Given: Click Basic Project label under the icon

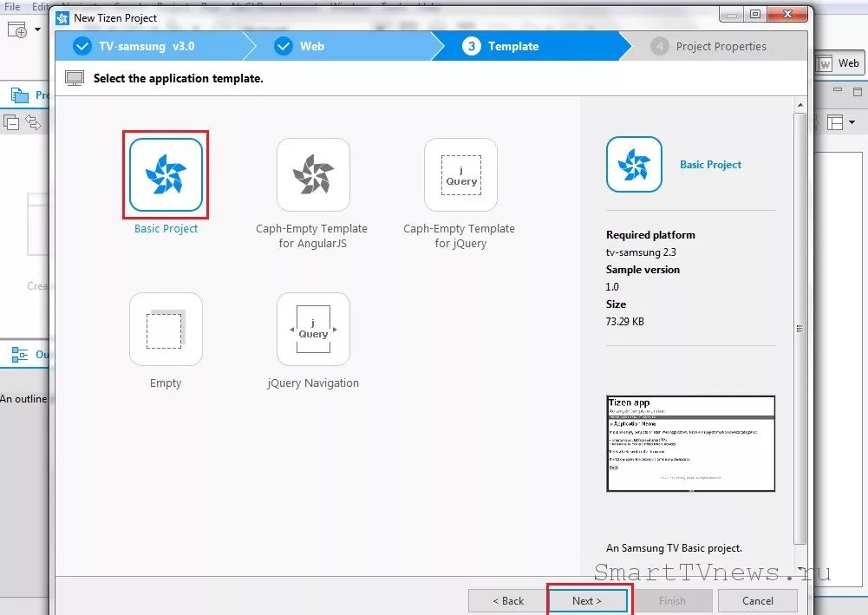Looking at the screenshot, I should coord(166,229).
